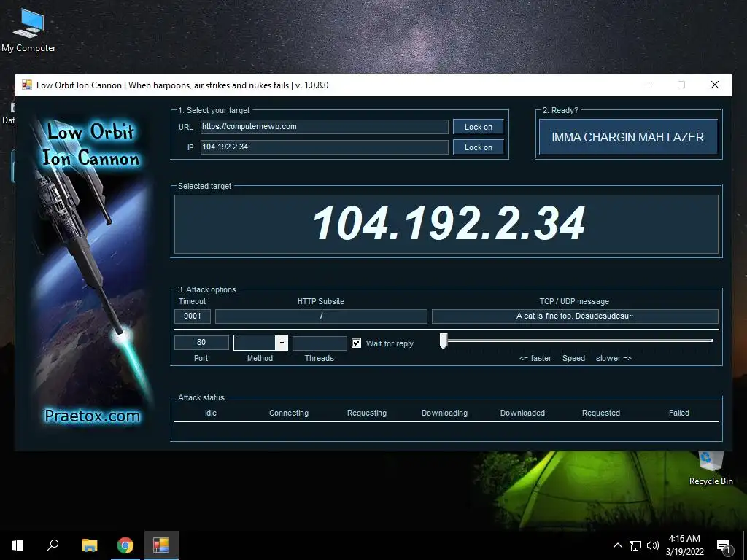Open File Explorer from the taskbar
Viewport: 747px width, 560px height.
tap(89, 545)
